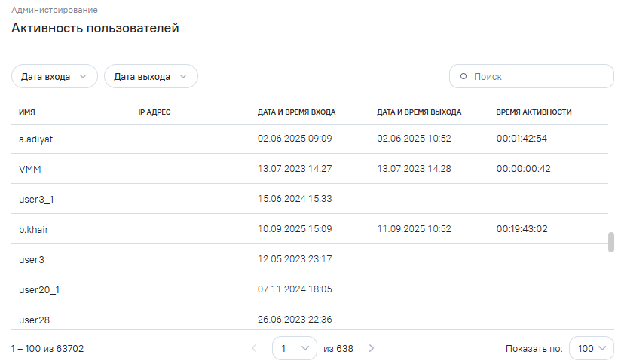The image size is (618, 364).
Task: Select the b.khair user row
Action: coord(34,229)
